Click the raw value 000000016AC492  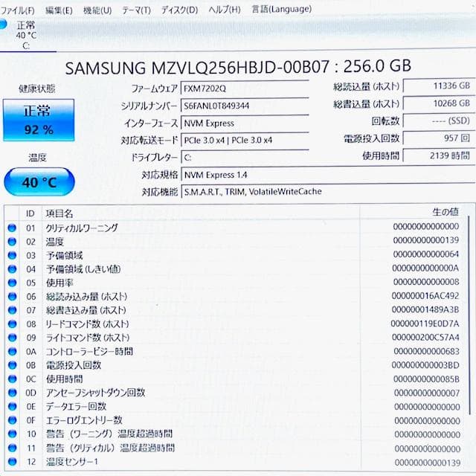click(x=425, y=295)
